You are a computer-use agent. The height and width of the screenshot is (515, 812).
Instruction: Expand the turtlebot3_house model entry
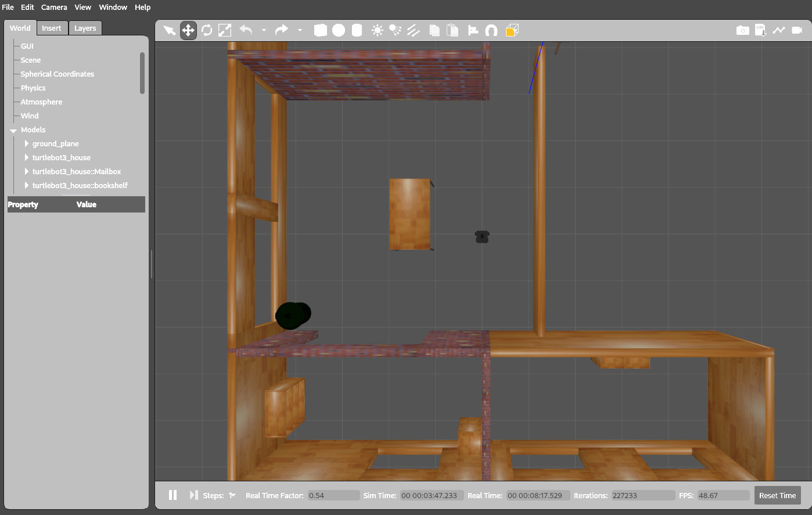pos(27,157)
